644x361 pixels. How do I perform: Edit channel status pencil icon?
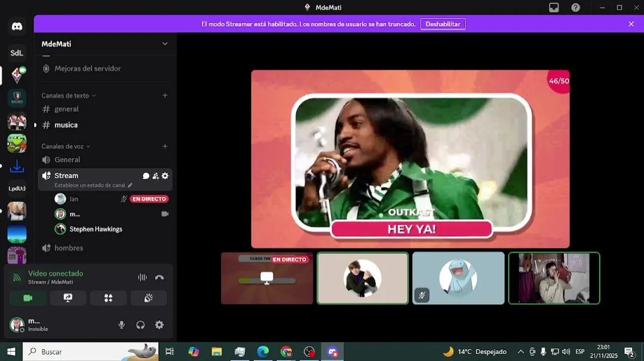[130, 185]
